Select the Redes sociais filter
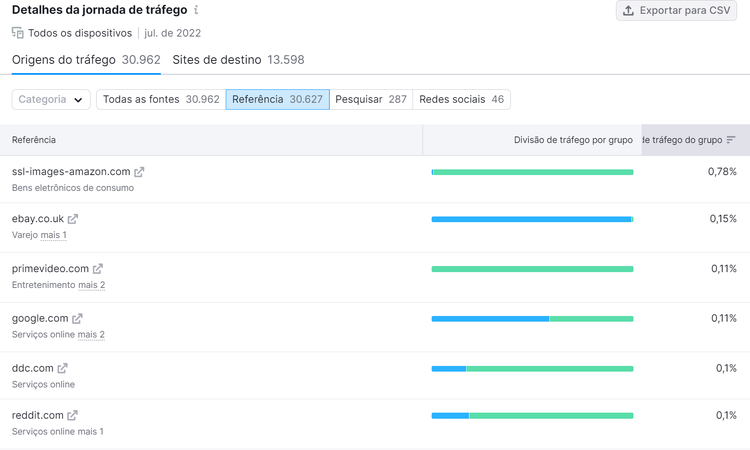 tap(462, 99)
